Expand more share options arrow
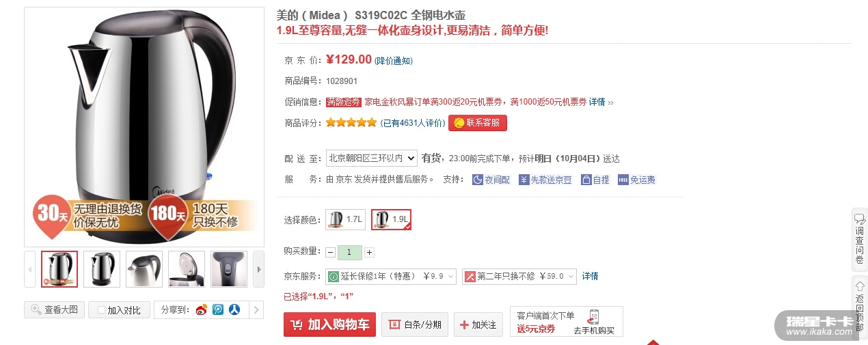Screen dimensions: 868x345 click(x=256, y=310)
